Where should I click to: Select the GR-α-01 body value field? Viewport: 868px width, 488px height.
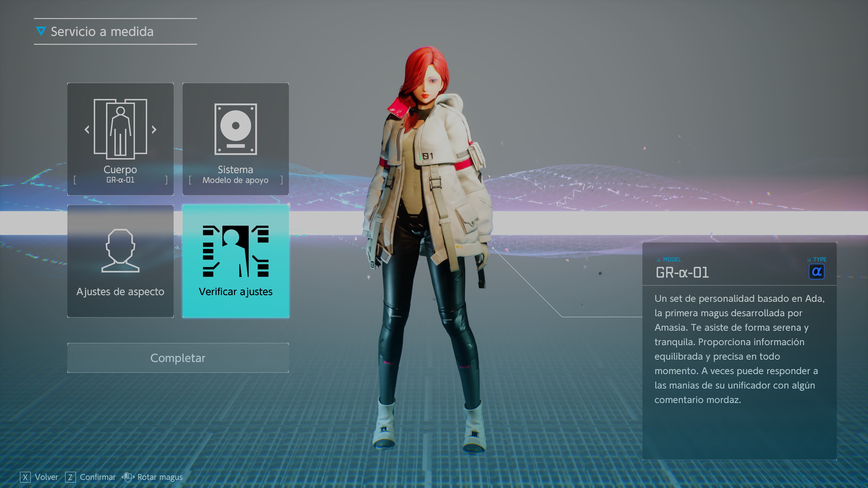point(120,180)
